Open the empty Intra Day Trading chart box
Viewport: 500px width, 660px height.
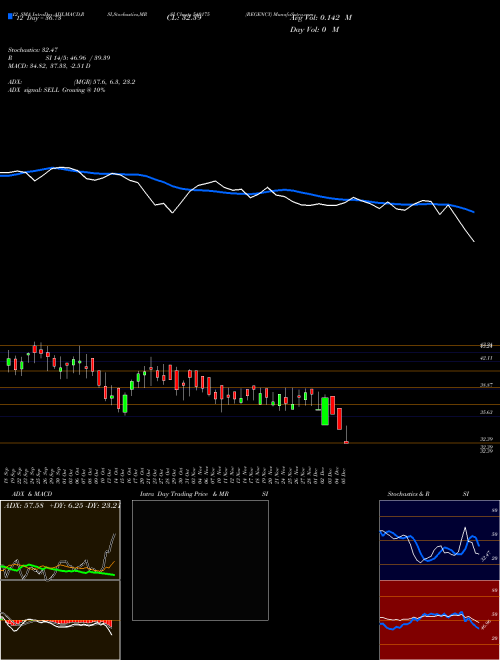pyautogui.click(x=200, y=560)
